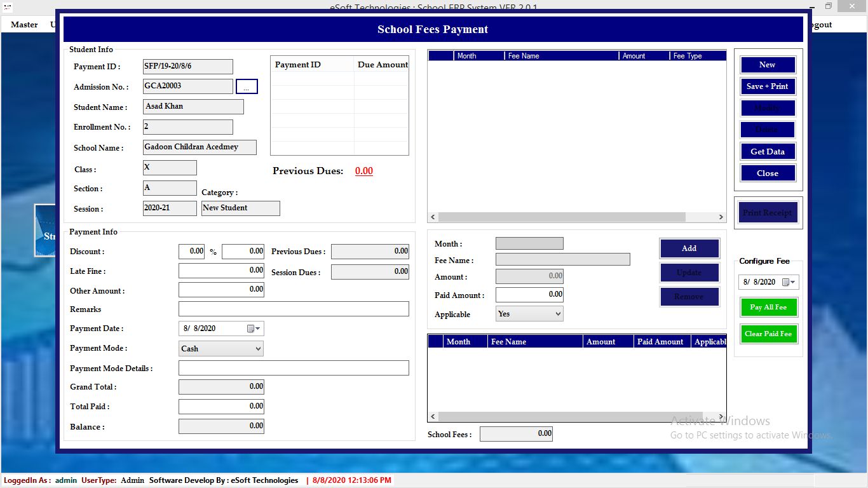Click the Balance field
This screenshot has width=868, height=488.
pyautogui.click(x=221, y=426)
